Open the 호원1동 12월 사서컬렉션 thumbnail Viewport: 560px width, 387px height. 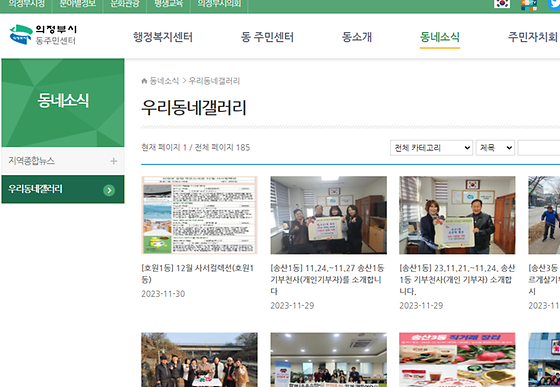(x=199, y=215)
